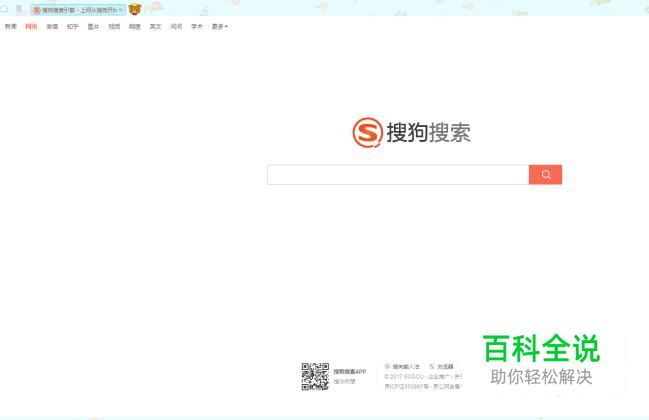
Task: Open the 微信 search category
Action: (x=52, y=26)
